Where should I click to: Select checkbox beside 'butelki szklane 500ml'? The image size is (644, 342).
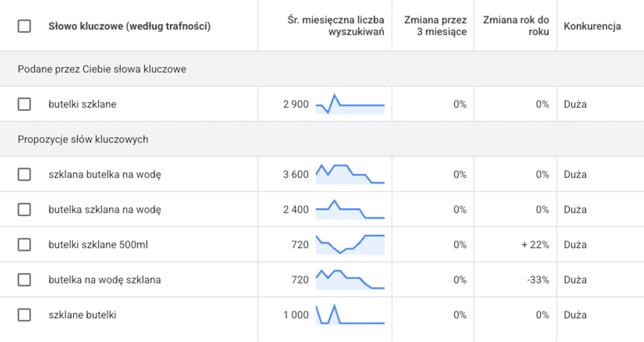pos(24,245)
